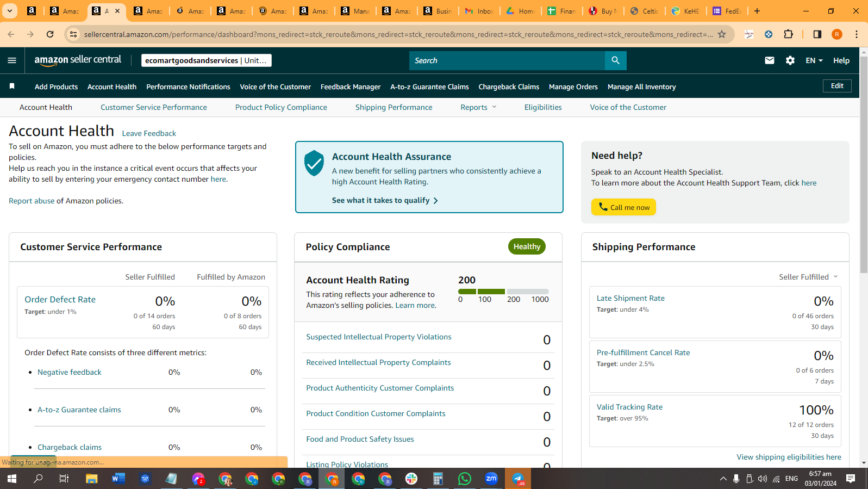The height and width of the screenshot is (489, 868).
Task: Open the Negative feedback link
Action: tap(70, 372)
